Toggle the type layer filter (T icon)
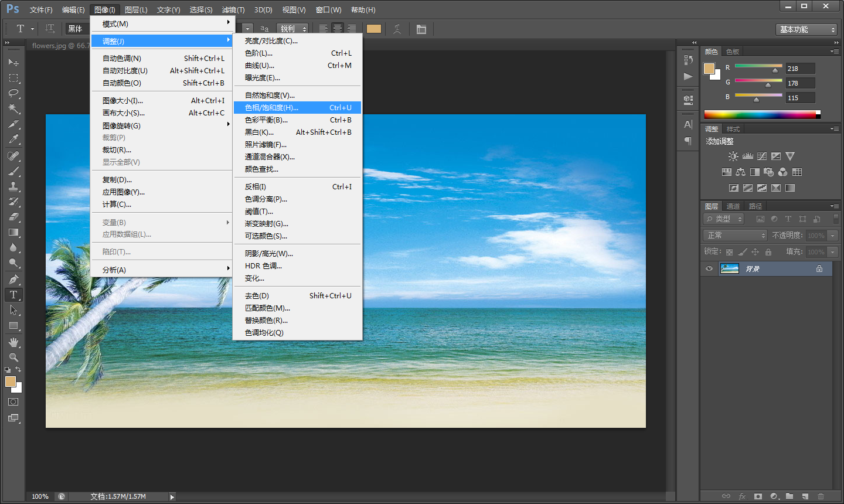Image resolution: width=844 pixels, height=504 pixels. pyautogui.click(x=788, y=219)
